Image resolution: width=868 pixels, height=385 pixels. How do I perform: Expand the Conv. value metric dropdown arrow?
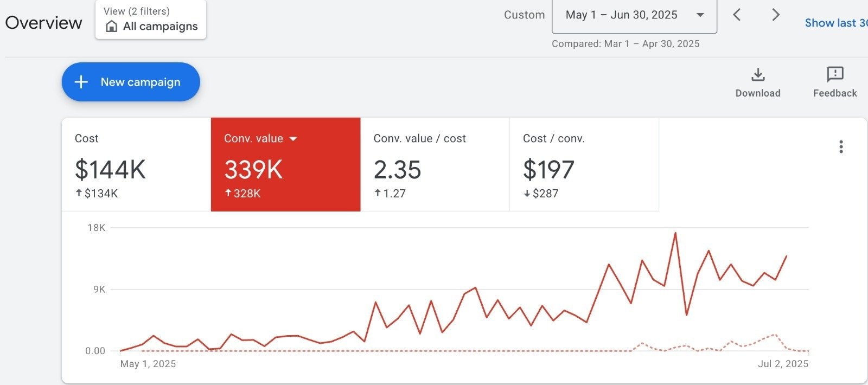point(293,139)
